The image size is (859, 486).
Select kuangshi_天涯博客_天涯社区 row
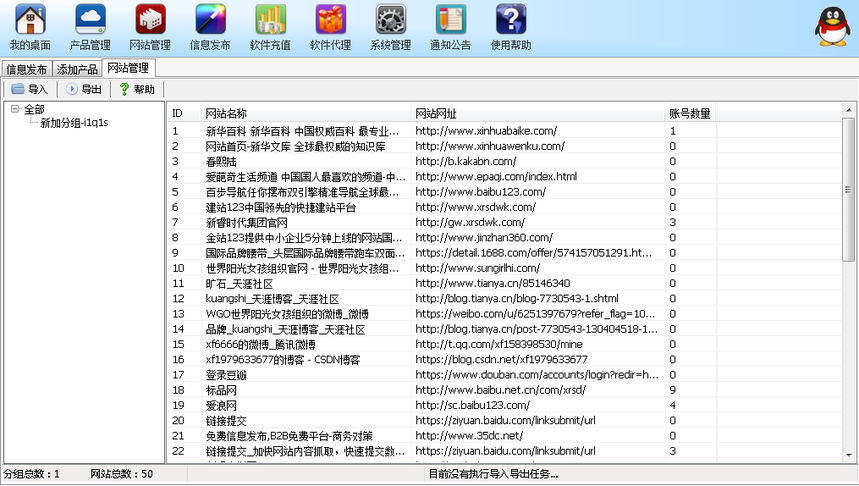pos(505,299)
